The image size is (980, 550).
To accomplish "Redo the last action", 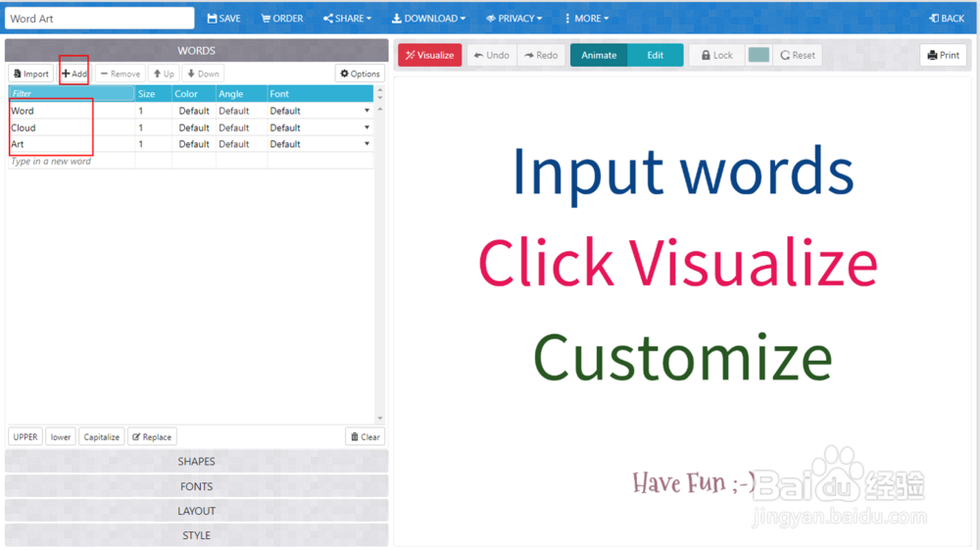I will pos(541,55).
